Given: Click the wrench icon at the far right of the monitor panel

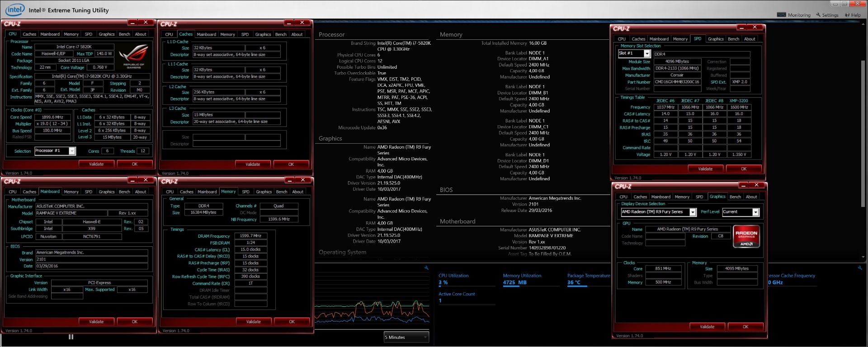Looking at the screenshot, I should pos(859,268).
